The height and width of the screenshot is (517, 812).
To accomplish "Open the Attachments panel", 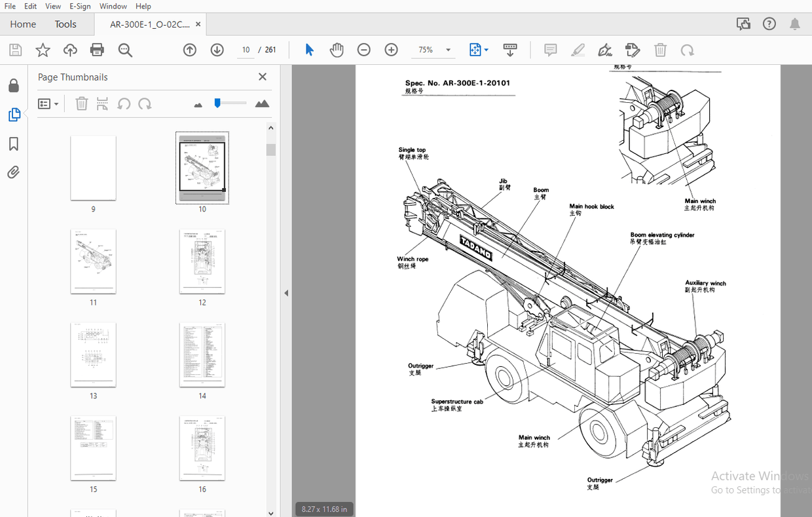I will 14,172.
